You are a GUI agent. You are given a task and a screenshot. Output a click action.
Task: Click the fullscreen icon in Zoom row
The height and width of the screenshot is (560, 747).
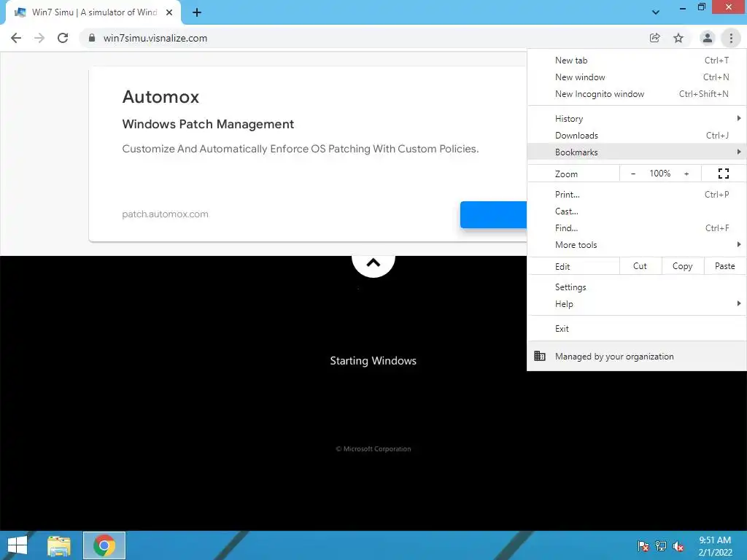(x=723, y=174)
